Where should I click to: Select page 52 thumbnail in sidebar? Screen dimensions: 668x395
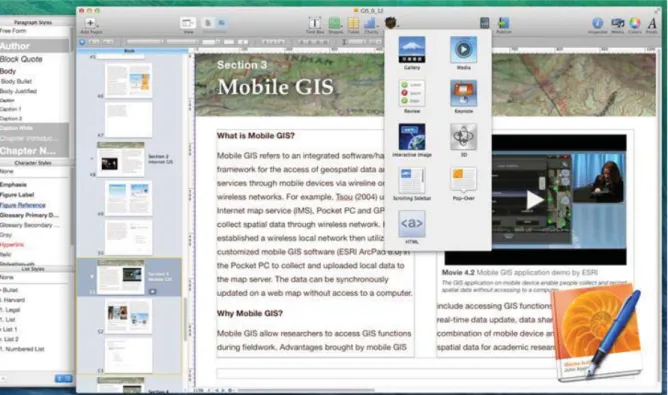(x=128, y=316)
